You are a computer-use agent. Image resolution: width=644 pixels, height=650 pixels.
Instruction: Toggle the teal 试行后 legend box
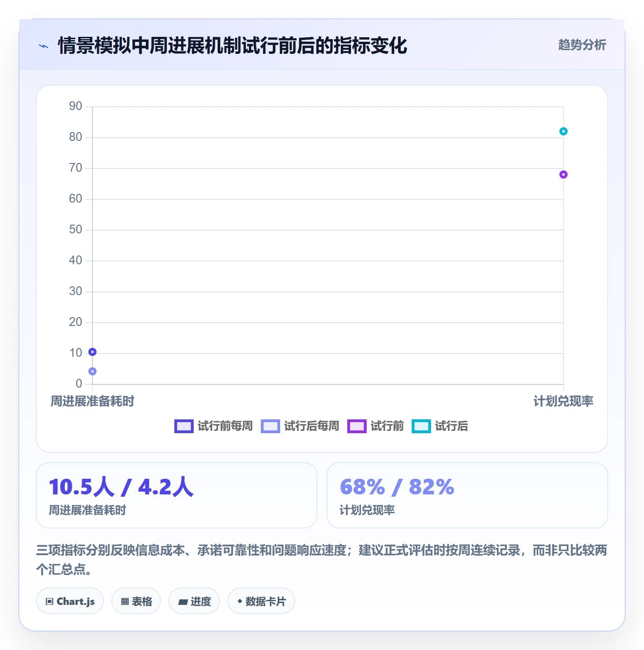point(421,426)
